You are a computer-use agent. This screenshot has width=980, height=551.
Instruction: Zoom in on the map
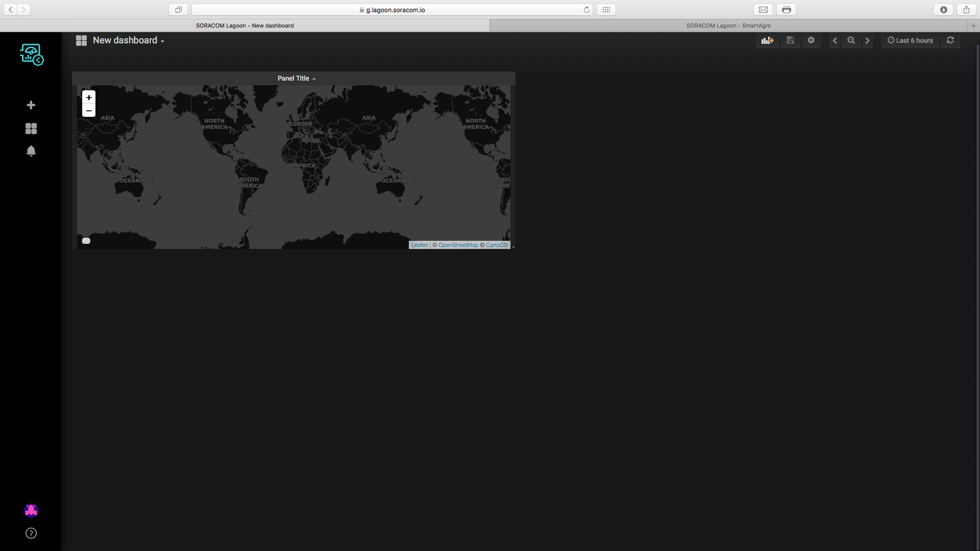coord(89,97)
